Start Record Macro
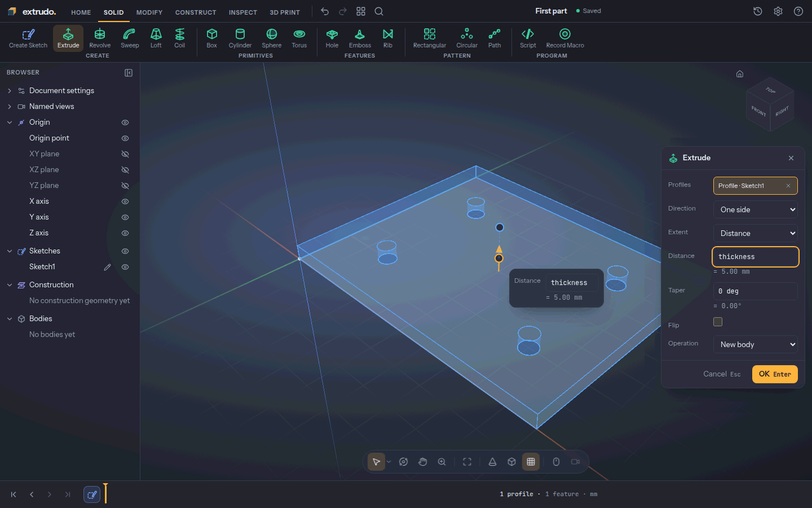The image size is (812, 508). (565, 38)
